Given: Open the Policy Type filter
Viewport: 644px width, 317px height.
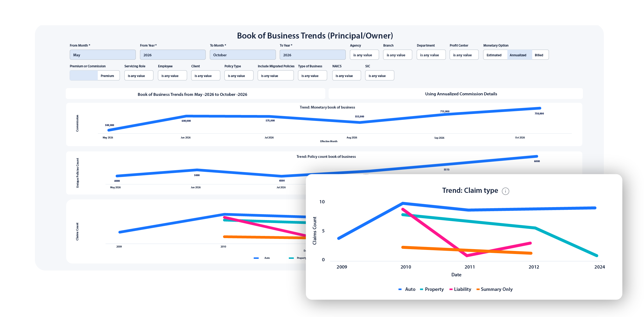Looking at the screenshot, I should click(x=239, y=76).
